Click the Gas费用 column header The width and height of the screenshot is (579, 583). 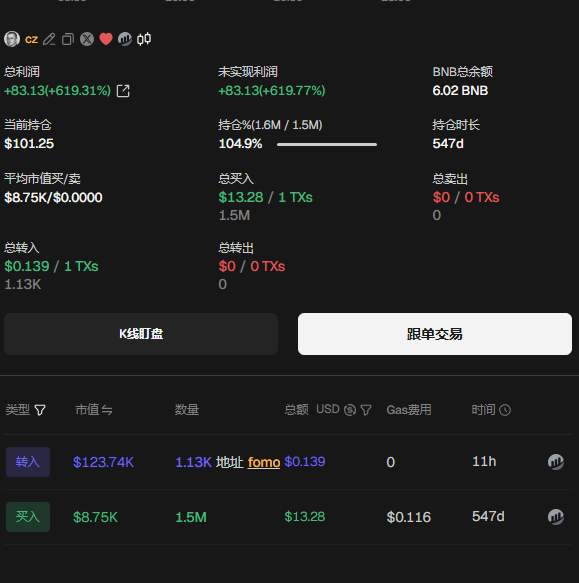click(409, 410)
